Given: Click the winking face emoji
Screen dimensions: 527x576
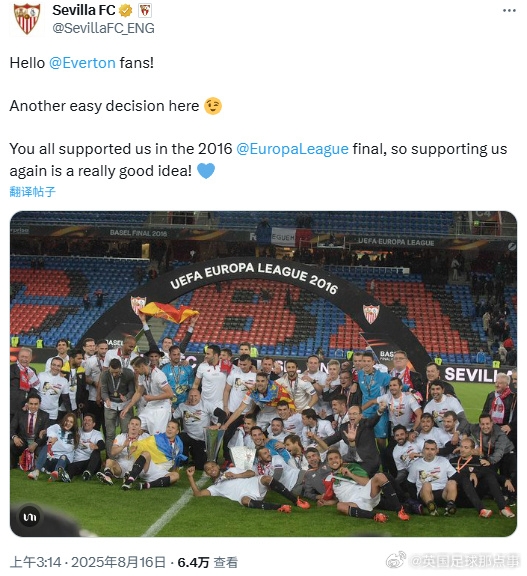Looking at the screenshot, I should 213,107.
